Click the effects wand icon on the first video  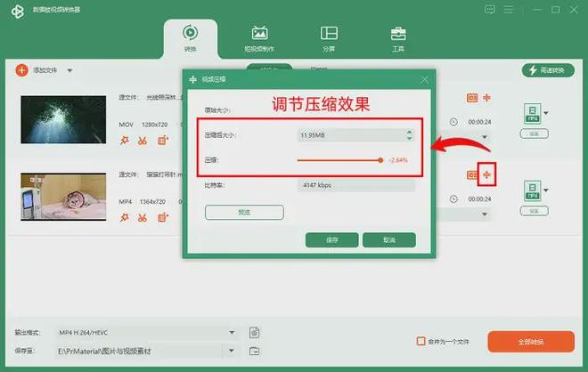[x=125, y=140]
